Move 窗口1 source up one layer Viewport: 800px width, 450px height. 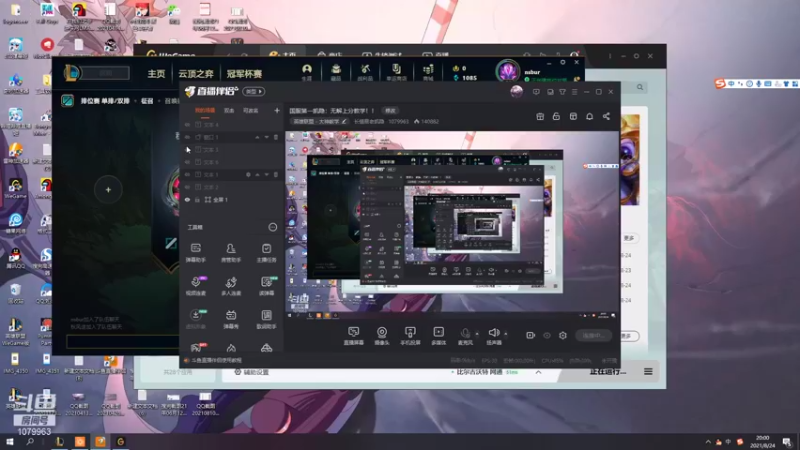pyautogui.click(x=257, y=137)
